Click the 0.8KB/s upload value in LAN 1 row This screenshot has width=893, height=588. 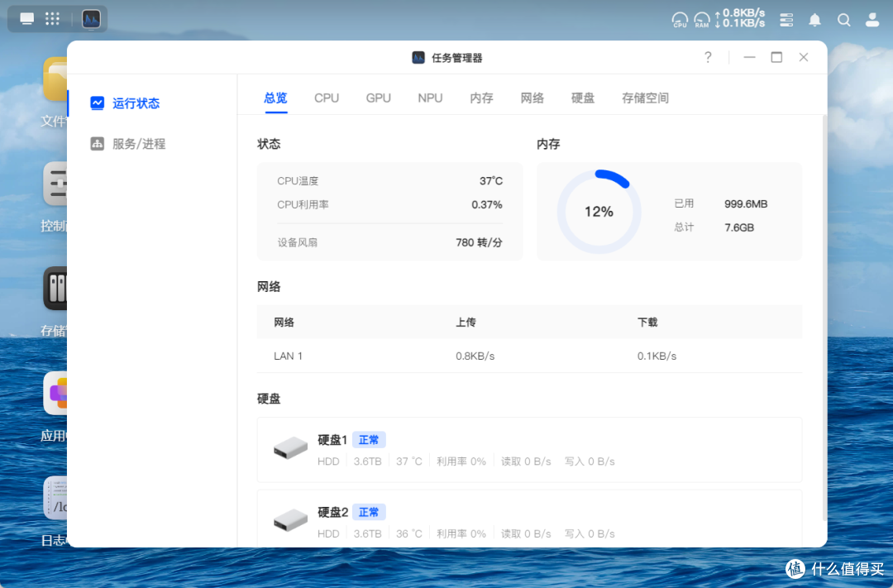coord(475,356)
